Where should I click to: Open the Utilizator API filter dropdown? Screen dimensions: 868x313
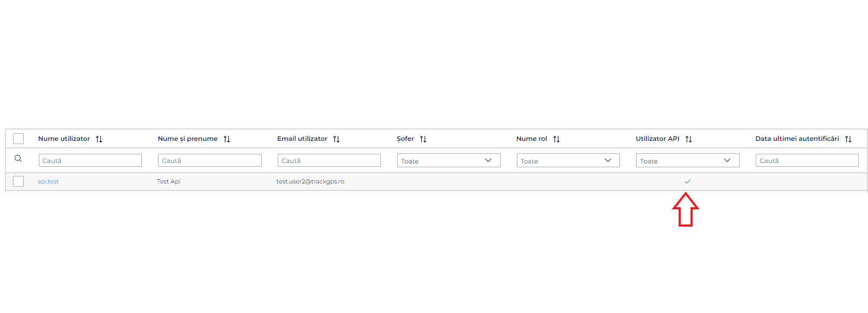coord(687,160)
